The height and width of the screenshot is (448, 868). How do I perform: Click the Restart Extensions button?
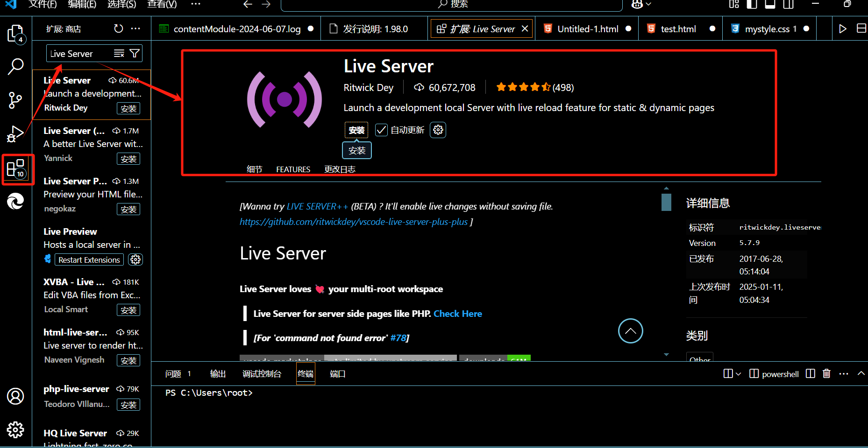tap(89, 260)
